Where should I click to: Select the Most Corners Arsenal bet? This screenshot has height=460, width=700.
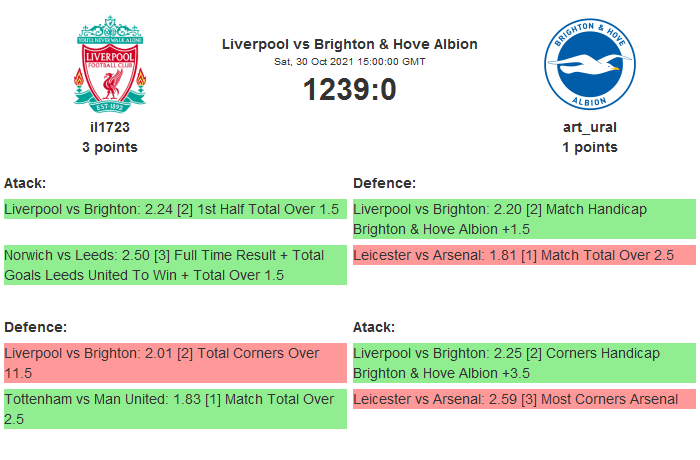click(523, 400)
